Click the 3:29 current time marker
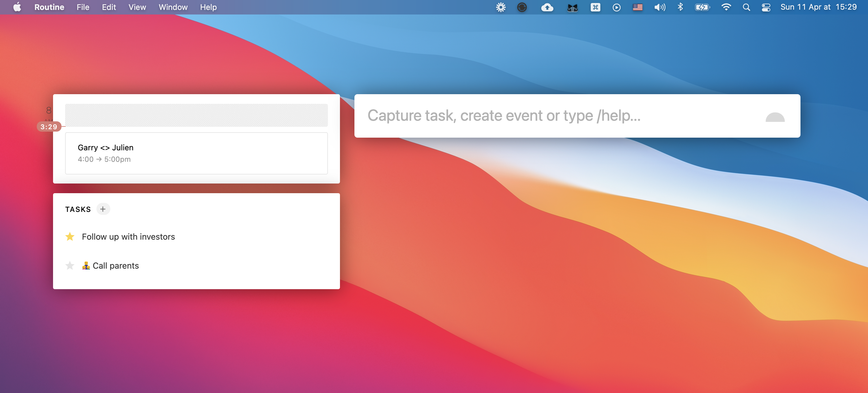The height and width of the screenshot is (393, 868). point(49,127)
